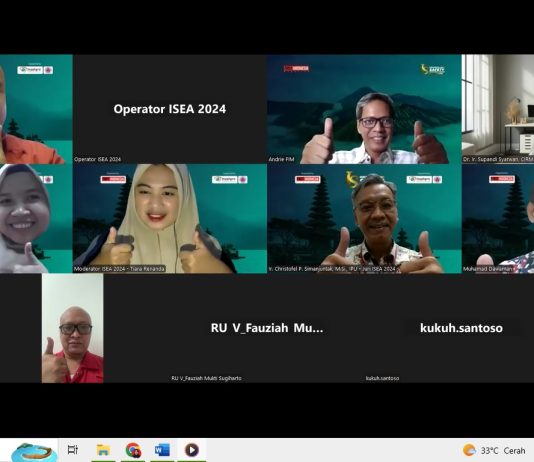The width and height of the screenshot is (534, 462).
Task: Select Muhamad Dasiaman's video tile
Action: [498, 219]
